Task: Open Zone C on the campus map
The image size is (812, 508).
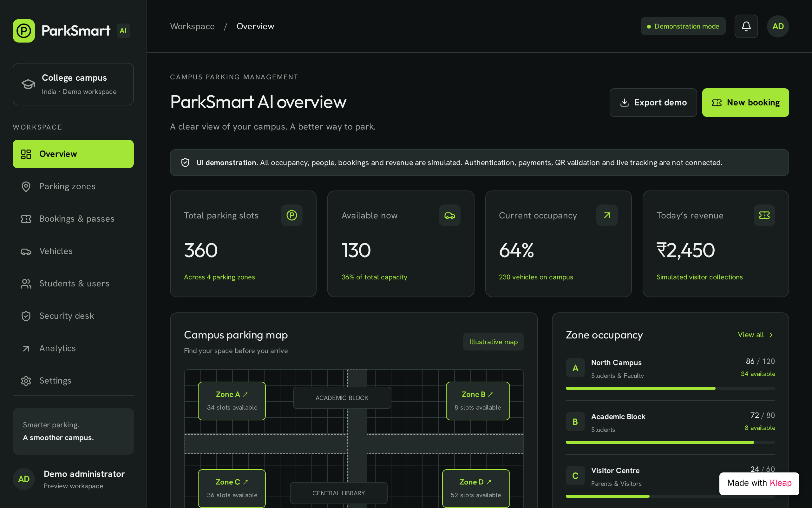Action: (232, 489)
